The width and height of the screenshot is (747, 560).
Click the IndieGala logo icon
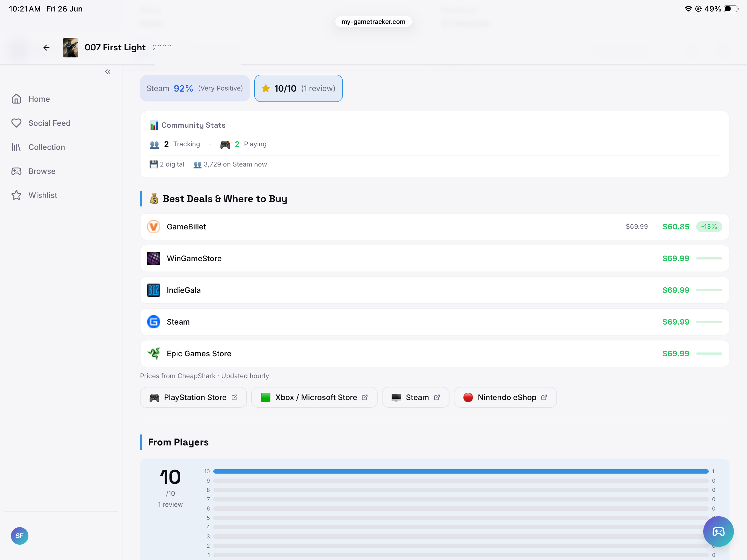coord(154,290)
